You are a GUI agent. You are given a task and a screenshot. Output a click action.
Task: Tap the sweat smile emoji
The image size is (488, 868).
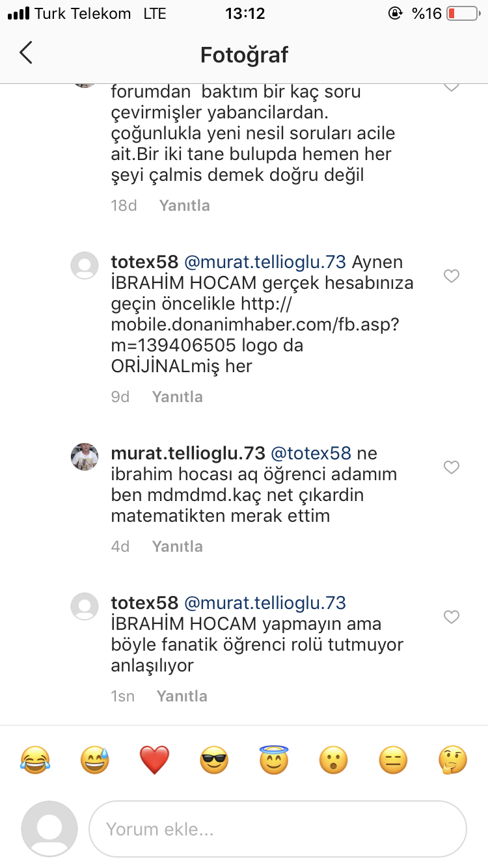click(95, 760)
